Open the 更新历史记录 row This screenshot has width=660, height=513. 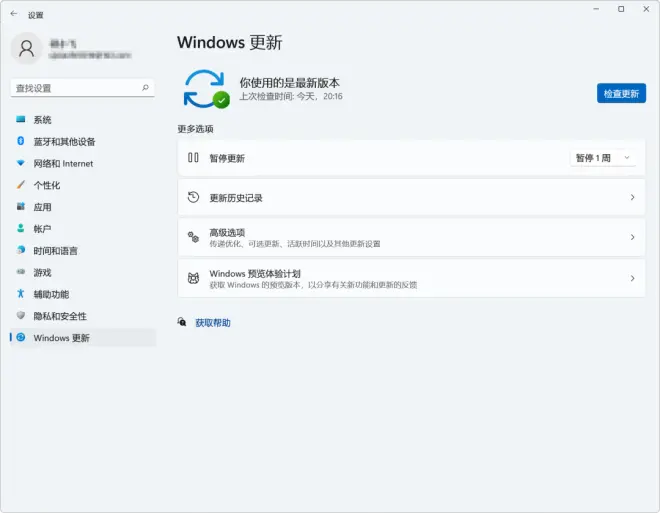click(x=411, y=197)
